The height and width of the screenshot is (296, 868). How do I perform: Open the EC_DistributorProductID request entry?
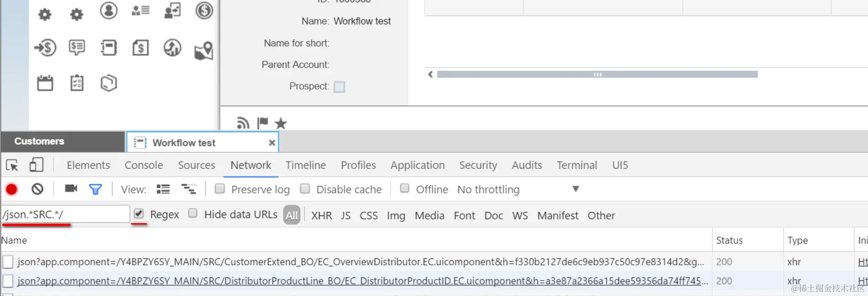click(363, 281)
